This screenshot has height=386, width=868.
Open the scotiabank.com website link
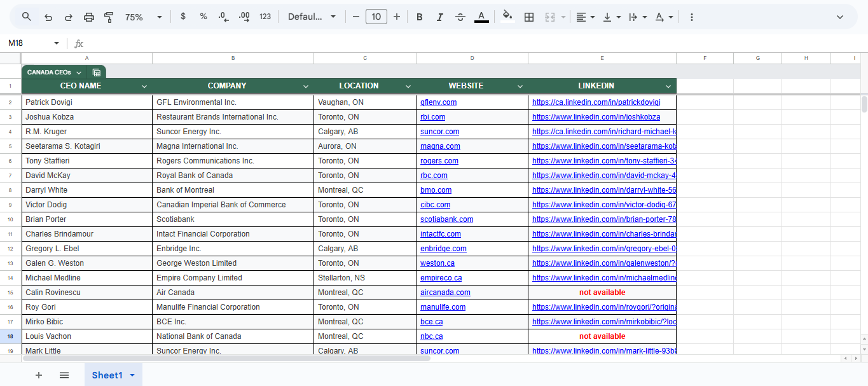pos(446,219)
